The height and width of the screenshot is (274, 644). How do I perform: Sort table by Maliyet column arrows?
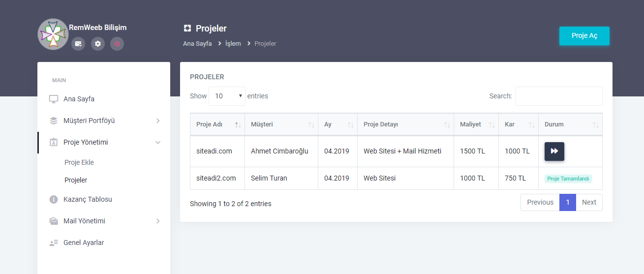pyautogui.click(x=492, y=125)
